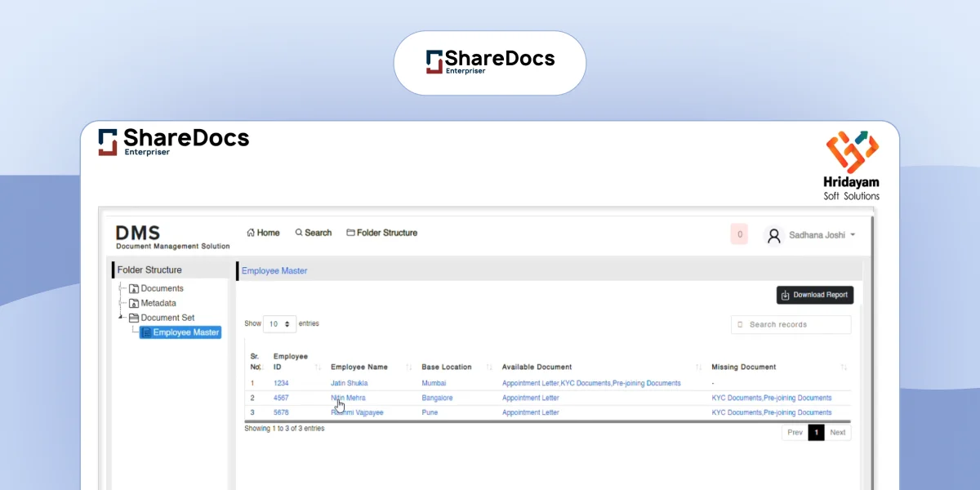The image size is (980, 490).
Task: Click Jatin Shukla's available documents list
Action: click(591, 383)
